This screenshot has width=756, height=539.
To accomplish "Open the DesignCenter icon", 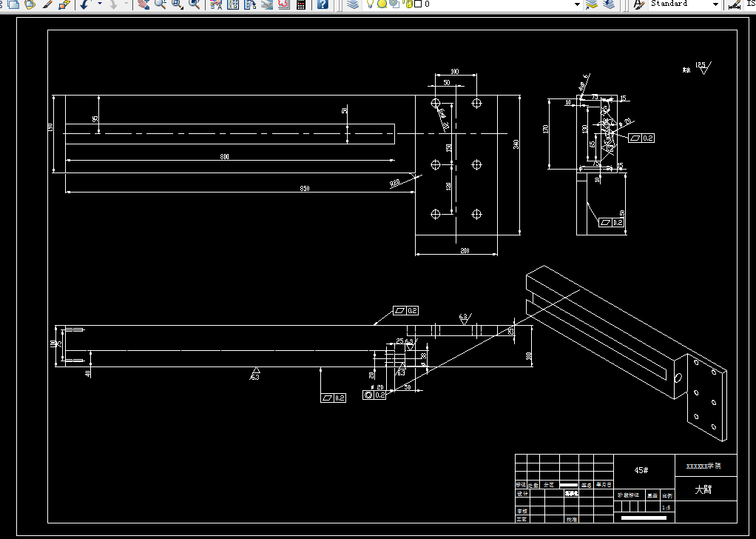I will coord(233,4).
